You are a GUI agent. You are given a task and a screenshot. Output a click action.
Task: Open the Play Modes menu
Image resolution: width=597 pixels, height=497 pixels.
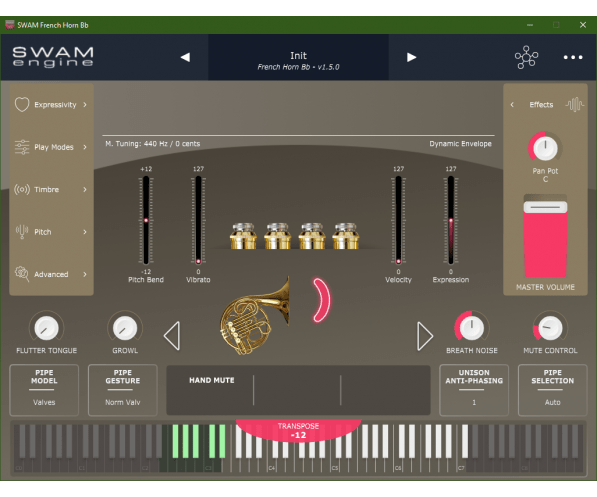coord(54,147)
